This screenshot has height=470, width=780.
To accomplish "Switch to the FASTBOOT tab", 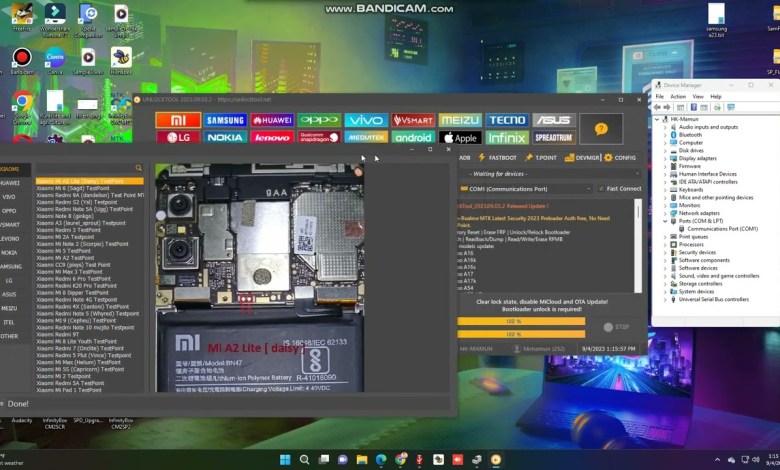I will pos(497,158).
